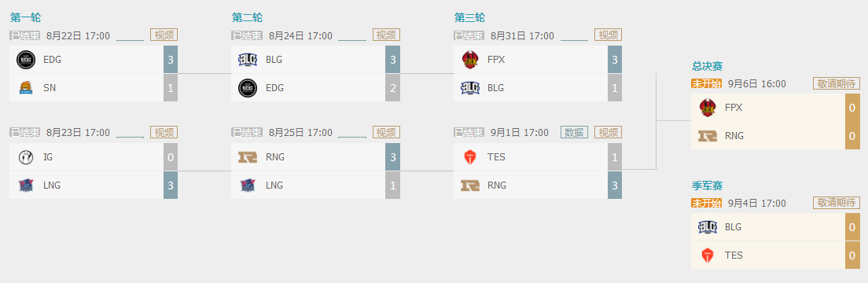
Task: Open 视频 for Aug 31 FPX vs BLG
Action: point(608,35)
